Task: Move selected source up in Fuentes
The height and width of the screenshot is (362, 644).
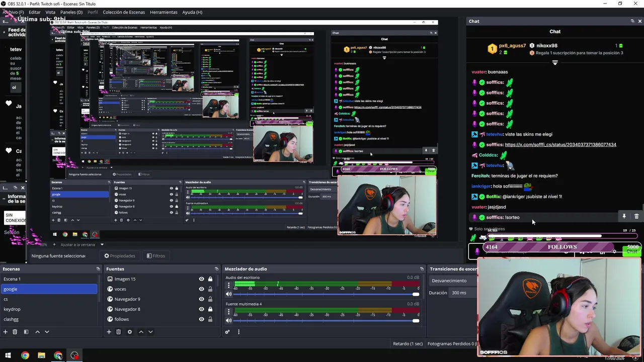Action: 141,332
